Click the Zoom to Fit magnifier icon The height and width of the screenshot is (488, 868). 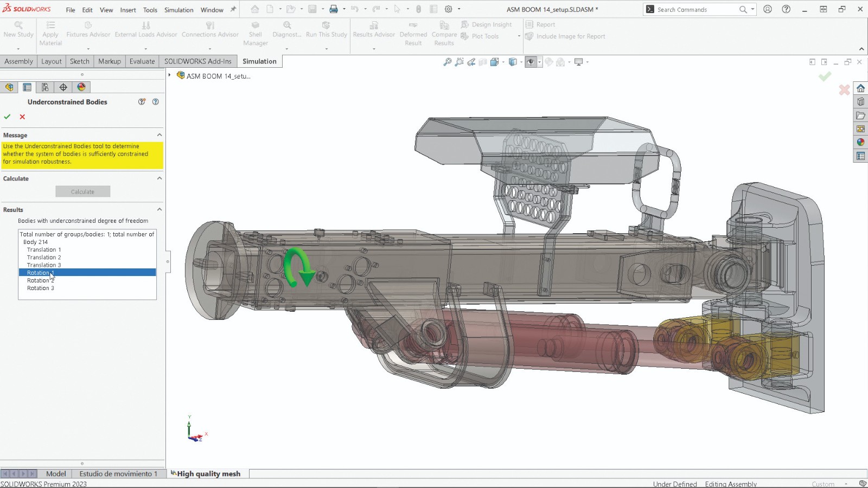pyautogui.click(x=448, y=62)
